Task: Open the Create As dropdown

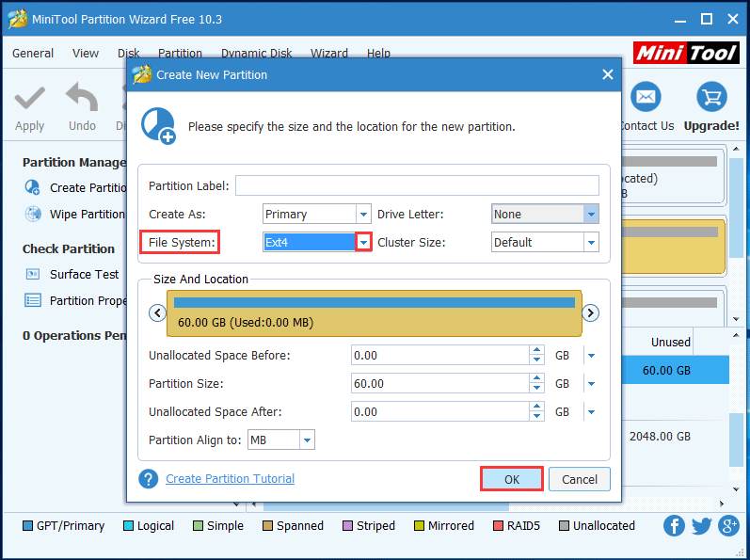Action: click(x=363, y=214)
